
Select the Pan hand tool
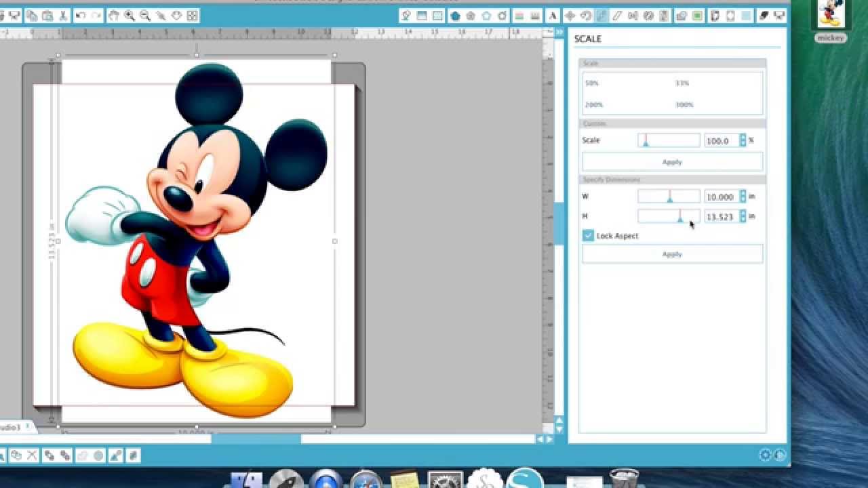(x=113, y=15)
